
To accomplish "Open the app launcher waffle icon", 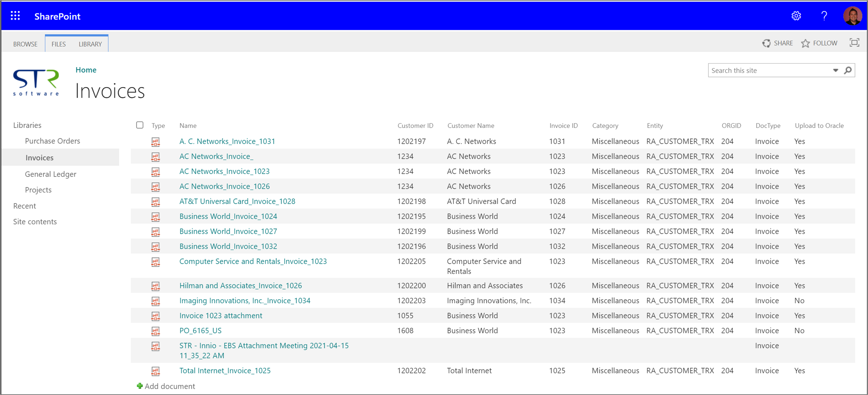I will (x=15, y=16).
